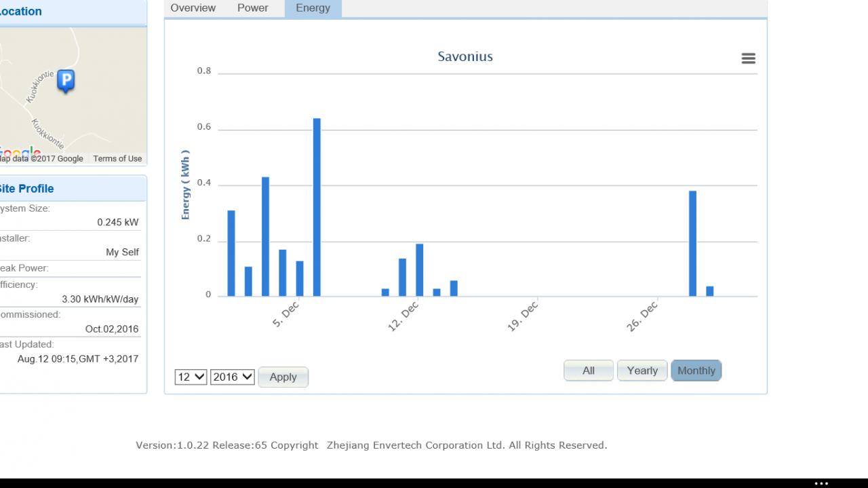This screenshot has width=868, height=488.
Task: Open the chart hamburger menu icon
Action: [748, 59]
